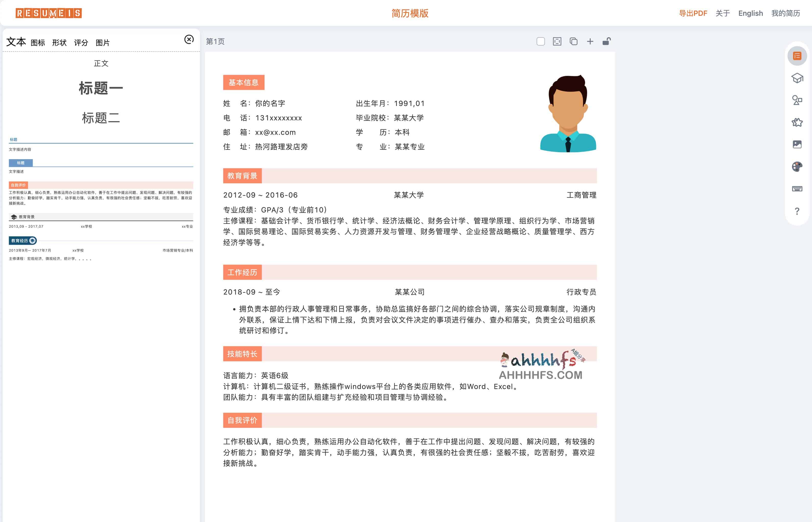Tick the page 1 selection checkbox
This screenshot has height=522, width=812.
click(x=541, y=41)
